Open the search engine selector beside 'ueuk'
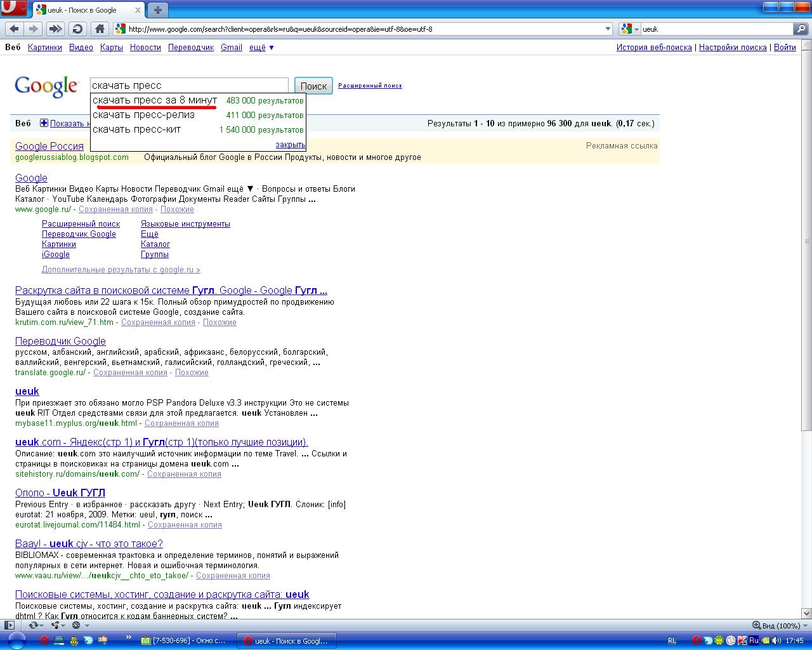The height and width of the screenshot is (650, 812). pyautogui.click(x=630, y=29)
